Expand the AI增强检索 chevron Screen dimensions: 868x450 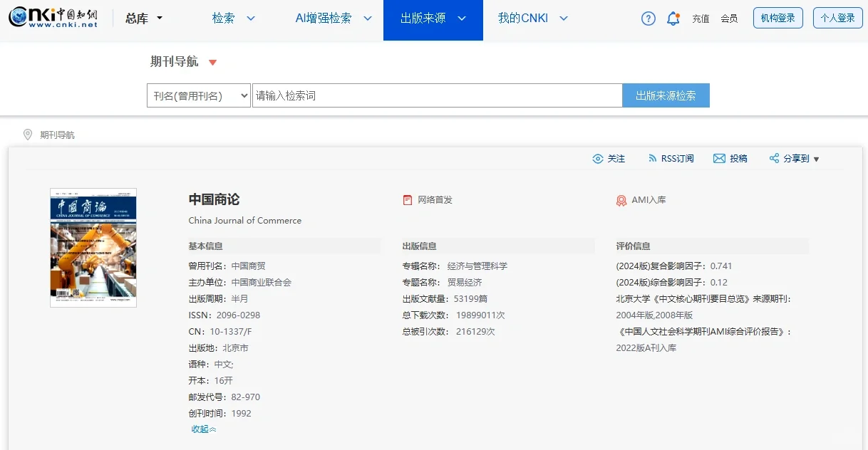[368, 19]
